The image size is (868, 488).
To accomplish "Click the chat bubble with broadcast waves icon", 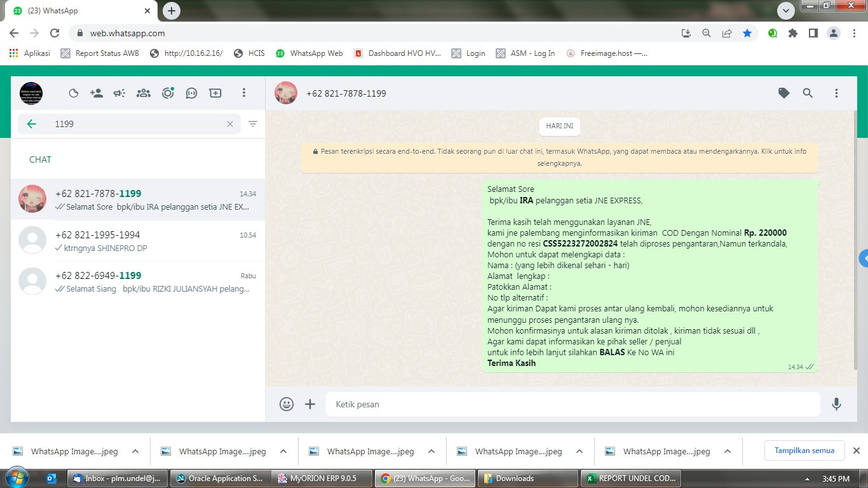I will (x=191, y=93).
